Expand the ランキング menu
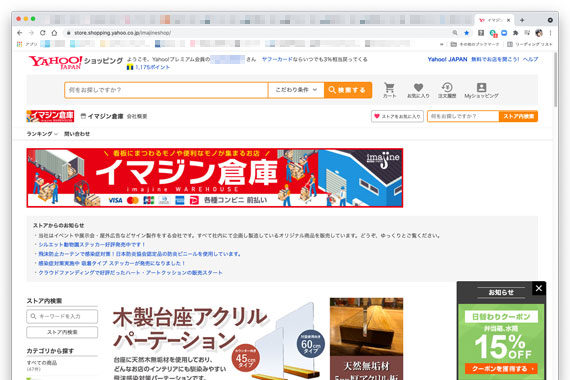This screenshot has width=570, height=380. tap(42, 134)
